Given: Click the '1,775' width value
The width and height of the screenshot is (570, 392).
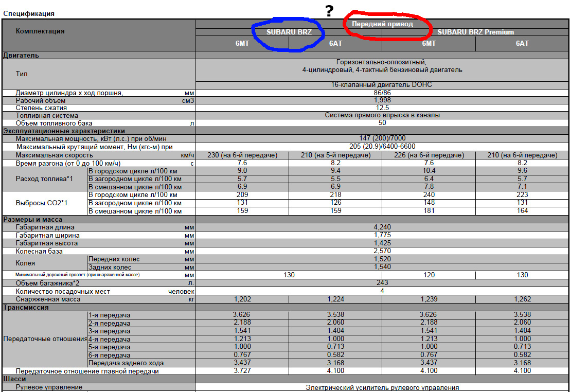Looking at the screenshot, I should (x=382, y=235).
